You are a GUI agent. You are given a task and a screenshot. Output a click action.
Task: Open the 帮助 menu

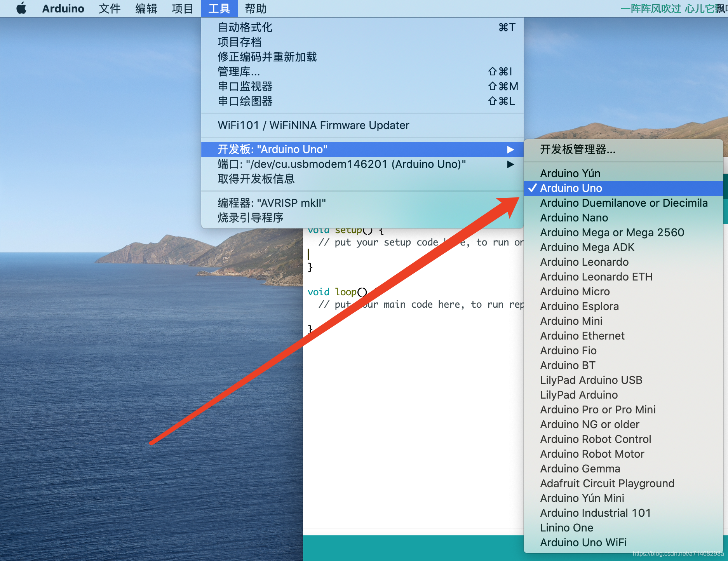point(256,9)
